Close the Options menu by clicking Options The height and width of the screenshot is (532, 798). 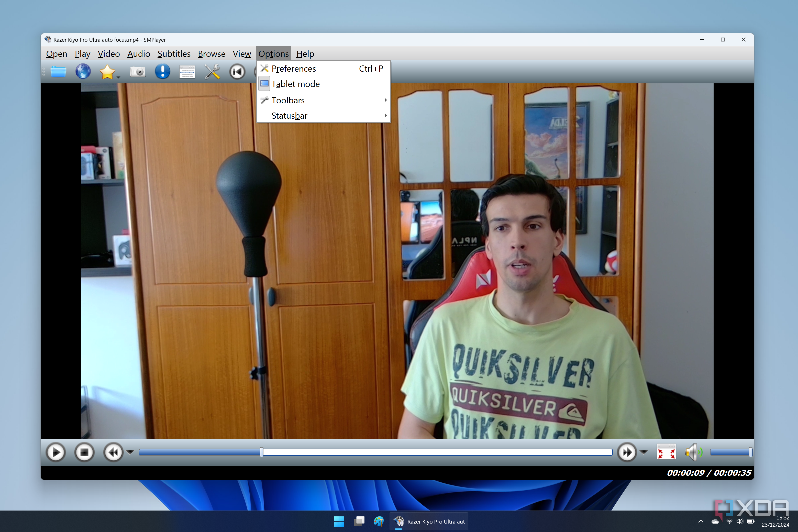coord(273,54)
